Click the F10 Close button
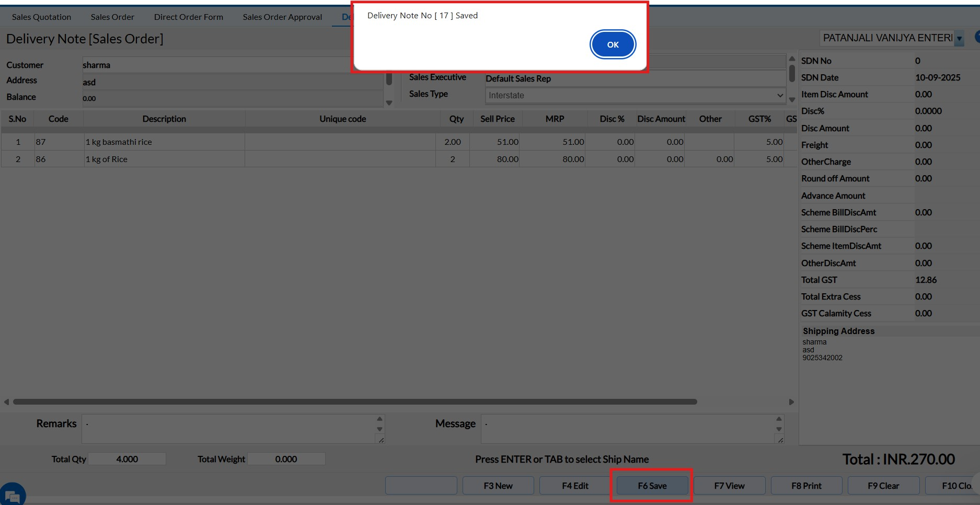The image size is (980, 505). click(952, 486)
